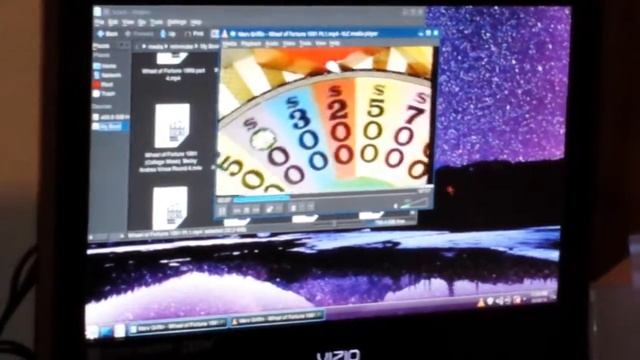Select Network in Places panel
Viewport: 640px width, 360px height.
(x=108, y=75)
